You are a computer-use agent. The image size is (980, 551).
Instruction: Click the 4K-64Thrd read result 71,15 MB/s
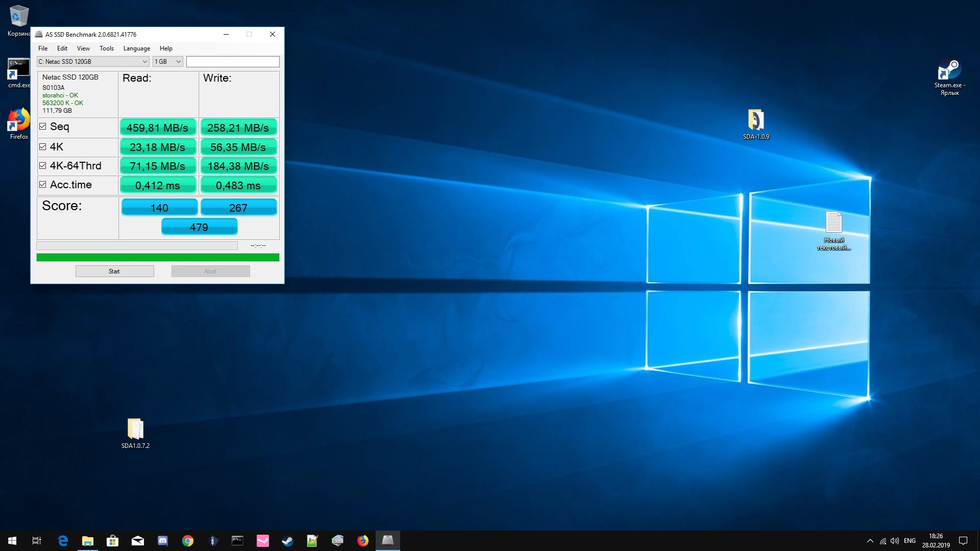point(158,166)
